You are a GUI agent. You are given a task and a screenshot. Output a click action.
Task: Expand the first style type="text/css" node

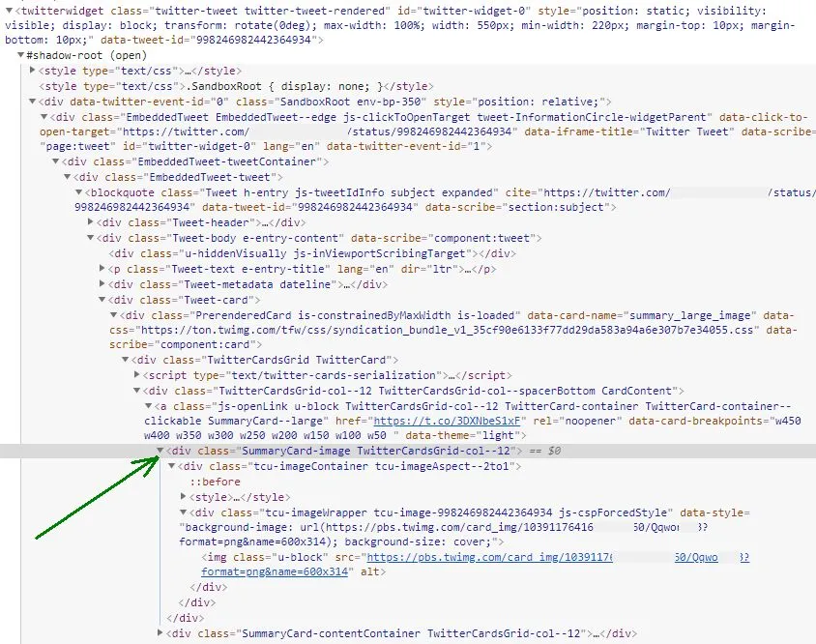click(33, 71)
